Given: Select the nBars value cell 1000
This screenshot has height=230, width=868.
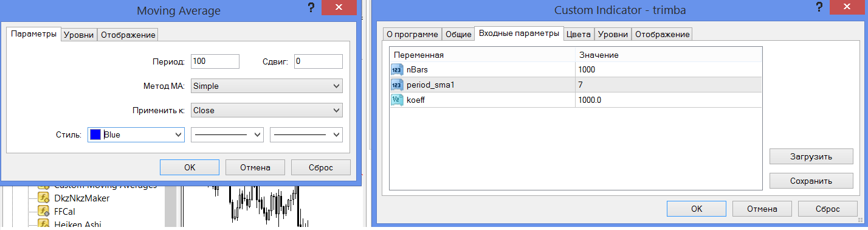Looking at the screenshot, I should [668, 70].
